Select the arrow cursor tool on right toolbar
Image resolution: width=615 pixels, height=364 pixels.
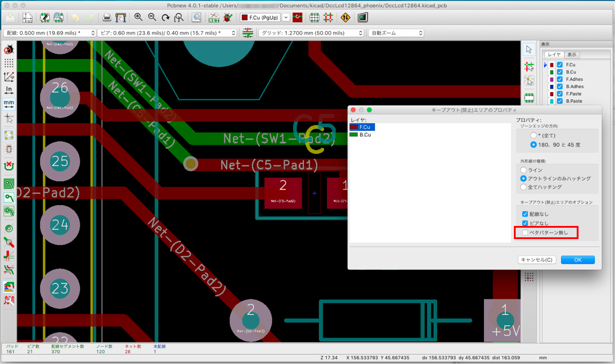[x=529, y=50]
